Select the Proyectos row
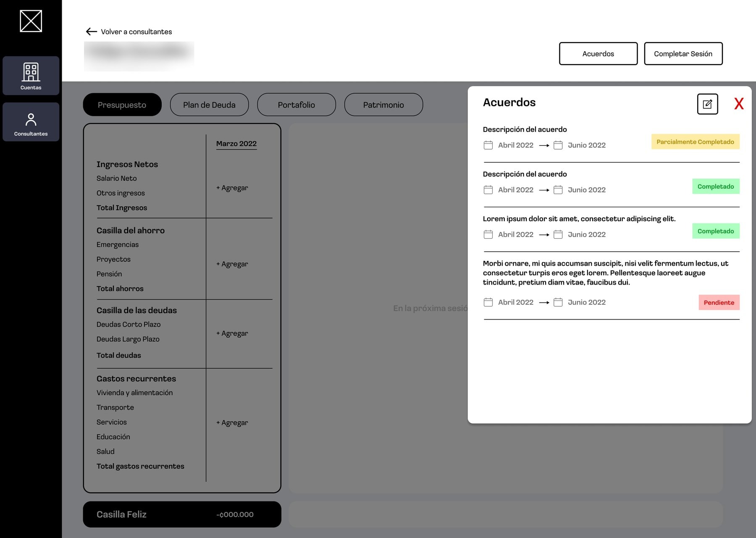Image resolution: width=756 pixels, height=538 pixels. 113,259
